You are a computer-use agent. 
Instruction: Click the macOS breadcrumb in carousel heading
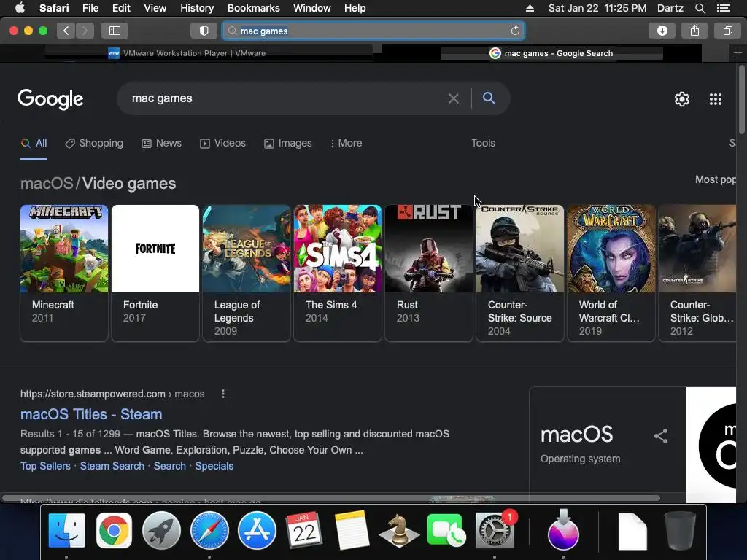(x=47, y=183)
